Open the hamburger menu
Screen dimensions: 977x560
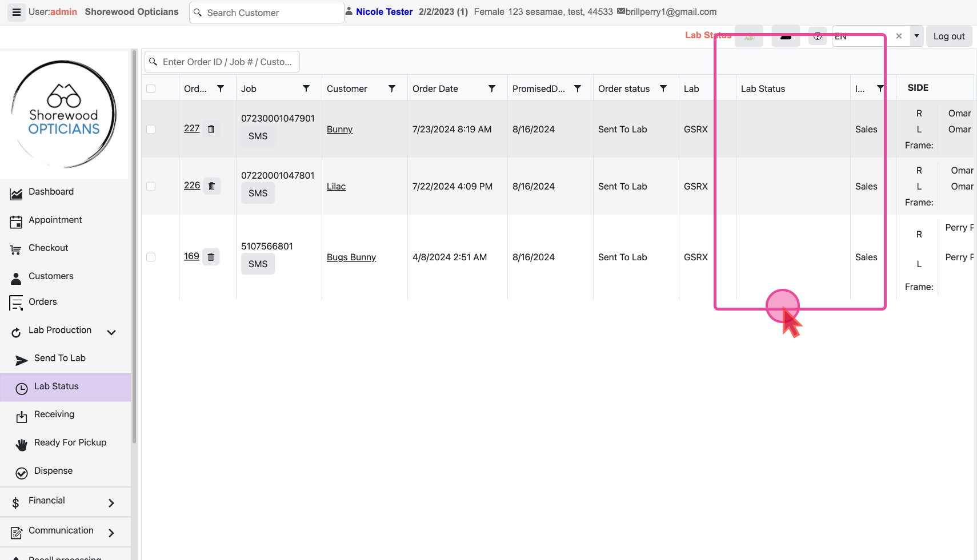[x=17, y=12]
